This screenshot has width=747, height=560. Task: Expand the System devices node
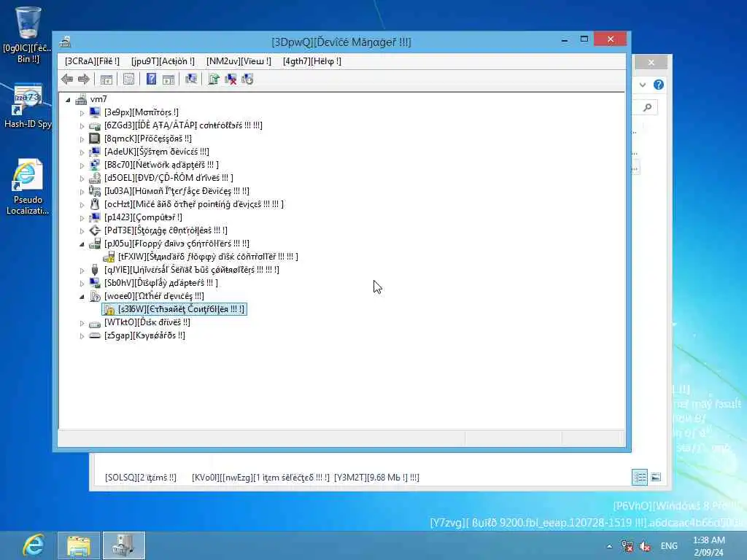82,152
